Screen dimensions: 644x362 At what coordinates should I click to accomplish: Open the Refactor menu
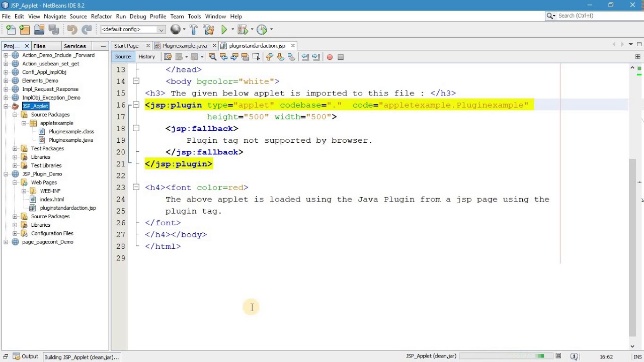(x=101, y=16)
